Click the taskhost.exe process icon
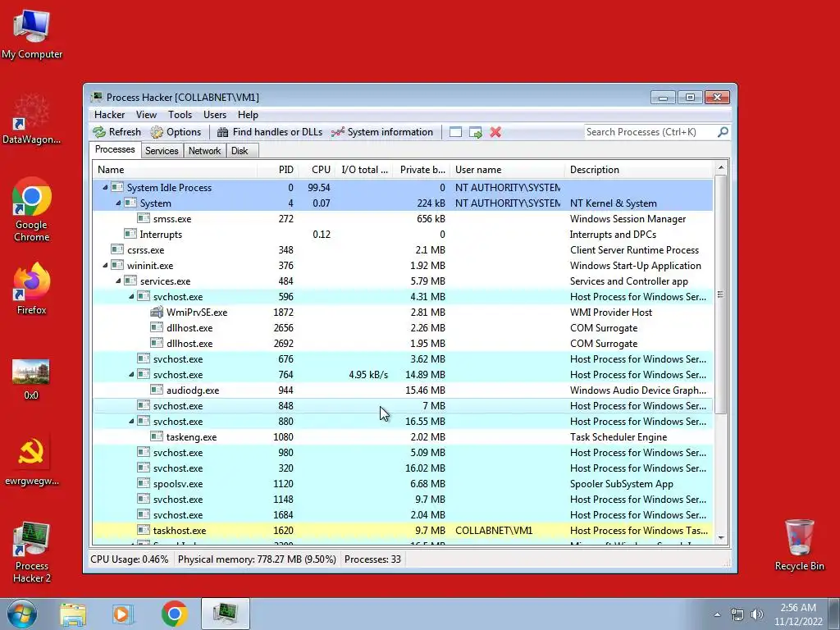 [x=143, y=531]
